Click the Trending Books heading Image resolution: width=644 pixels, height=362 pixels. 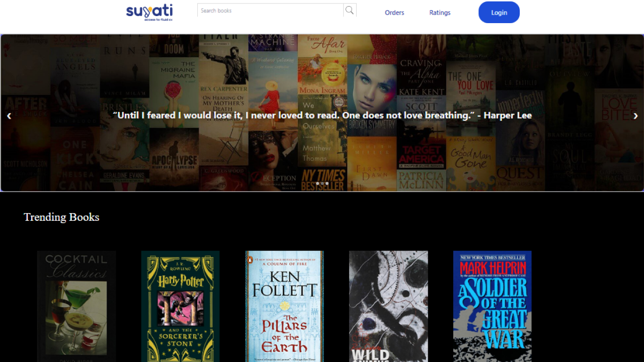coord(61,217)
